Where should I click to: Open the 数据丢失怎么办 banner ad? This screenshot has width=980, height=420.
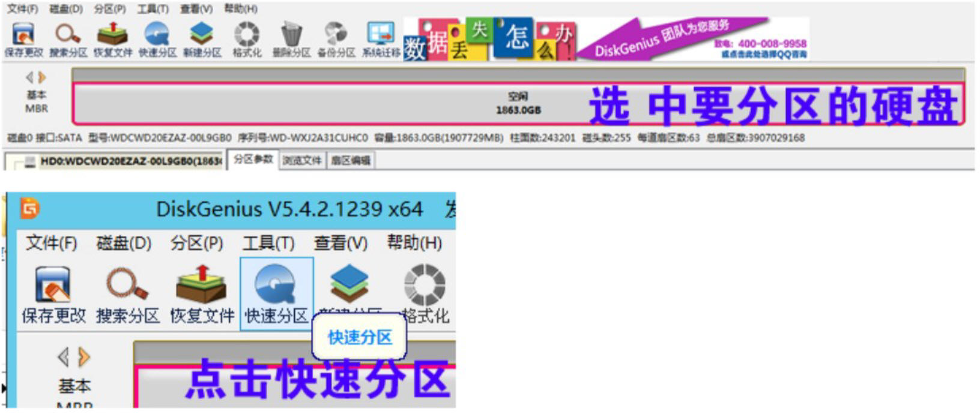coord(489,40)
